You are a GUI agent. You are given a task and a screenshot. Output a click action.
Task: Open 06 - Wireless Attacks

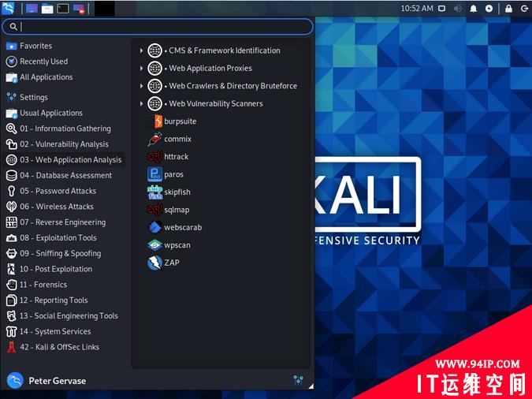(x=50, y=207)
